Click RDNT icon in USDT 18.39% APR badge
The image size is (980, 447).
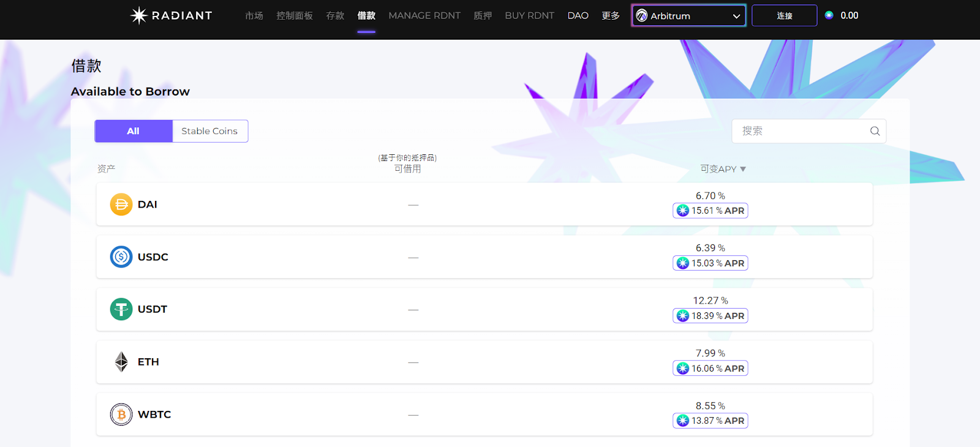click(683, 316)
